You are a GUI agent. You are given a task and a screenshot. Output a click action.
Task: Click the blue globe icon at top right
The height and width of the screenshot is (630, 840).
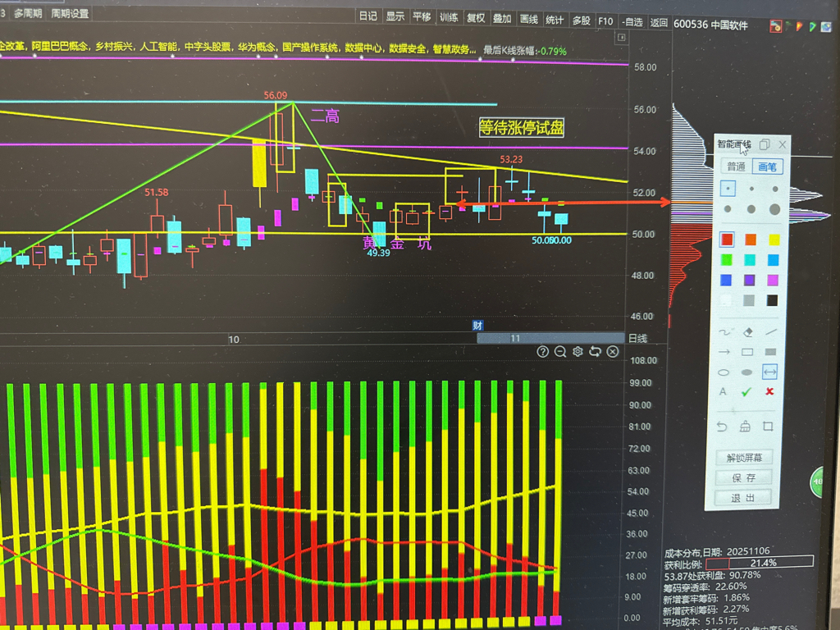pyautogui.click(x=826, y=26)
